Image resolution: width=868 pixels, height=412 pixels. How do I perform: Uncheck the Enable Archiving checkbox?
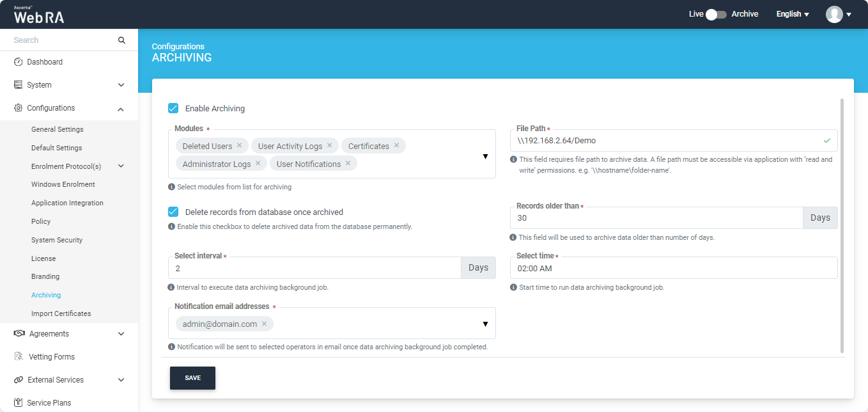coord(173,108)
